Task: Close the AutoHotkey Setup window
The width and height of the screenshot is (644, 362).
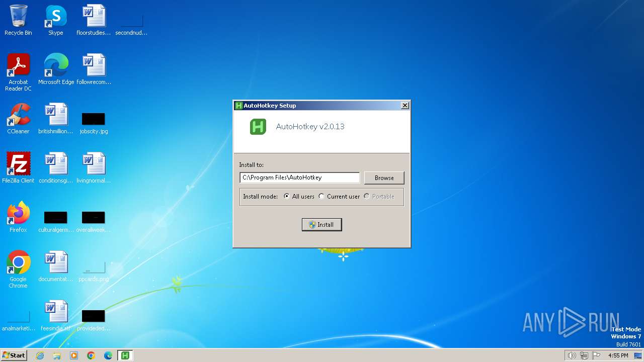Action: tap(405, 106)
